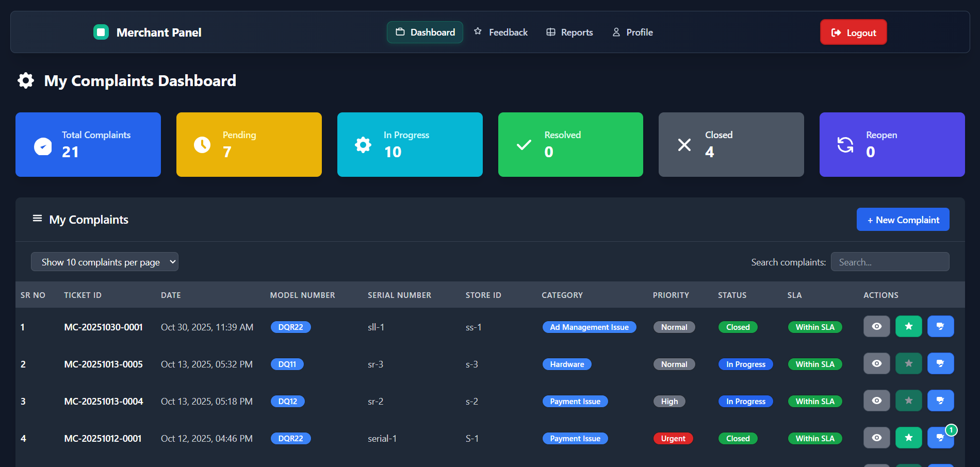Open the eye view icon for ticket MC-20251030-0001
Screen dimensions: 980x467
876,326
